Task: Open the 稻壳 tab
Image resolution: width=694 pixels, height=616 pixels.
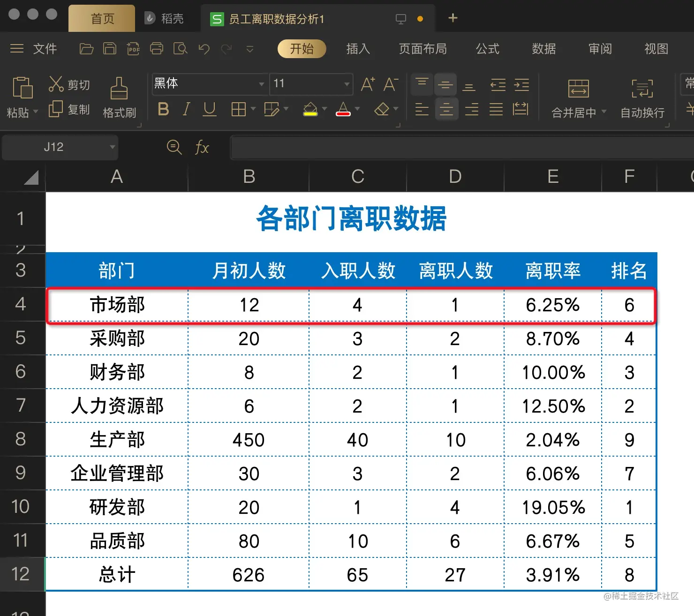Action: pyautogui.click(x=164, y=19)
